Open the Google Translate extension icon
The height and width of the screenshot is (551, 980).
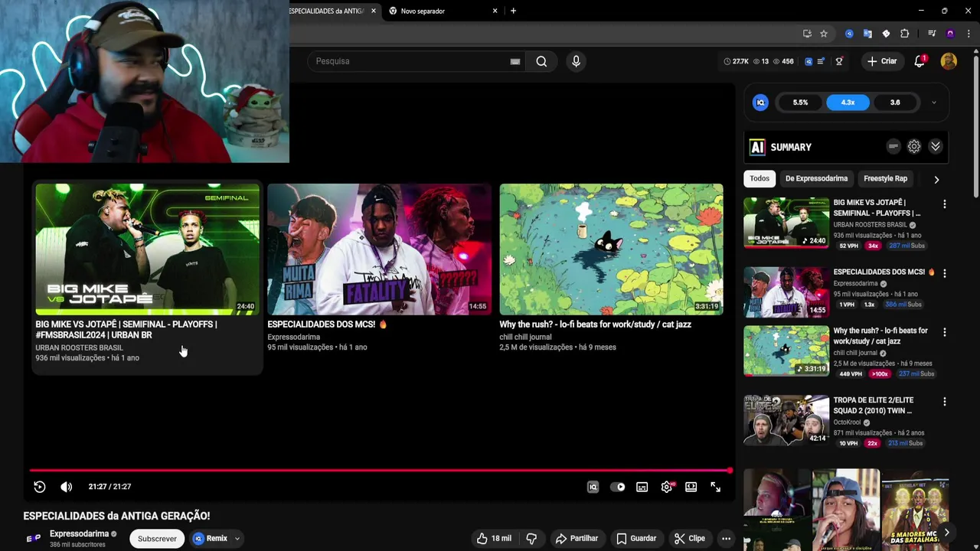[867, 34]
